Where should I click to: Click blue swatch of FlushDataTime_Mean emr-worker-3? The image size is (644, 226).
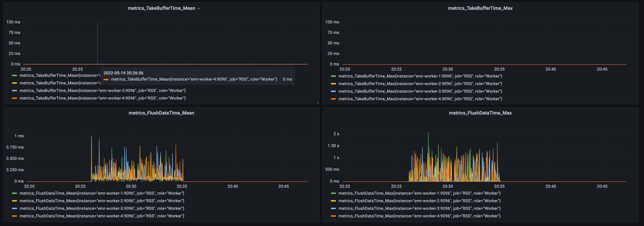pyautogui.click(x=14, y=209)
